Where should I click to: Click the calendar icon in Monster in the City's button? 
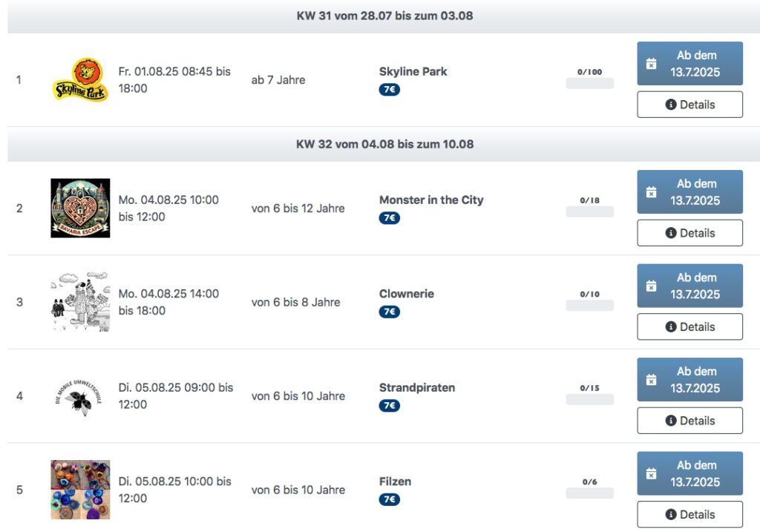652,192
